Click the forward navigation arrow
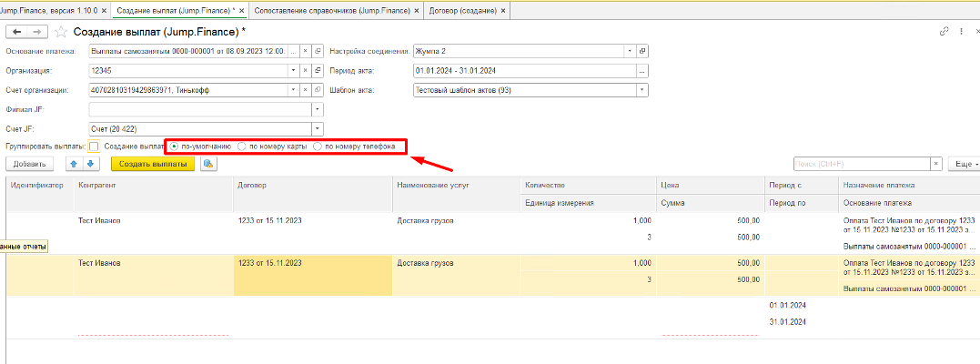Screen dimensions: 980x364 pos(37,32)
